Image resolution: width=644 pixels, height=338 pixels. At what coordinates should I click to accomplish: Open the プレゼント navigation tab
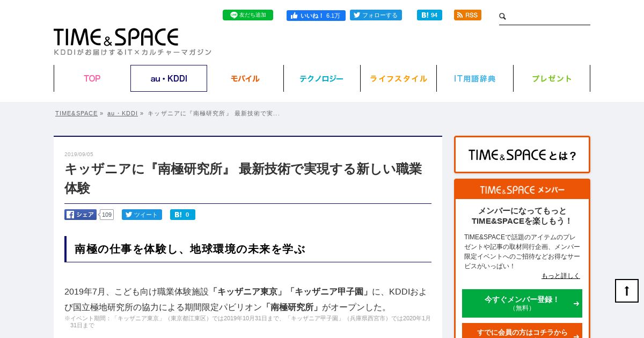[552, 78]
